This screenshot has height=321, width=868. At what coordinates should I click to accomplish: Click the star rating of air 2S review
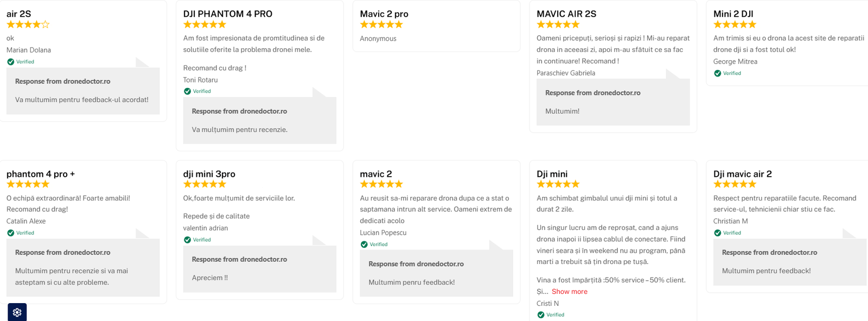tap(28, 24)
